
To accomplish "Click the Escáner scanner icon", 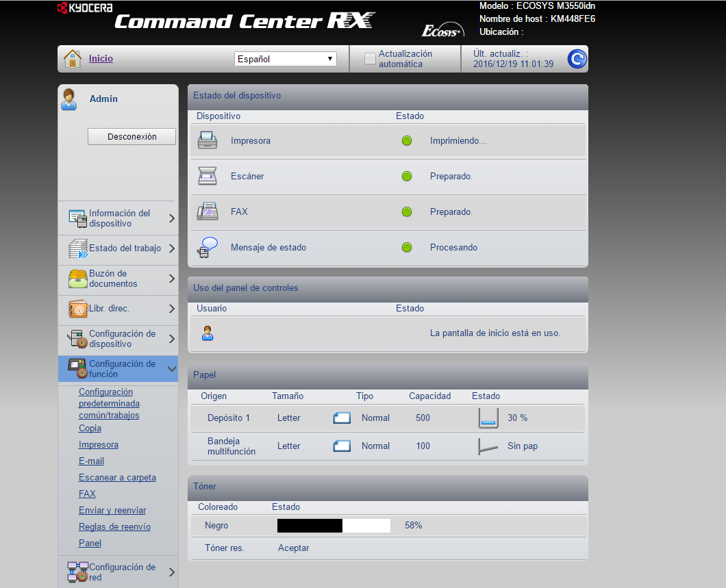I will (208, 176).
